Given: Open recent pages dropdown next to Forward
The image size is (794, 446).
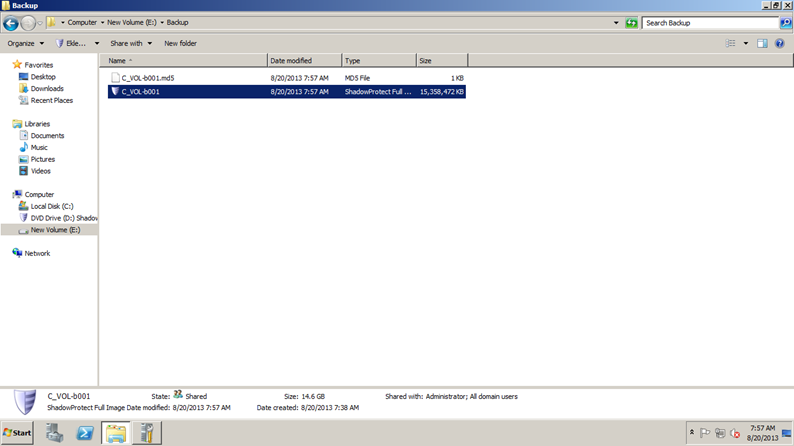Looking at the screenshot, I should [x=40, y=23].
